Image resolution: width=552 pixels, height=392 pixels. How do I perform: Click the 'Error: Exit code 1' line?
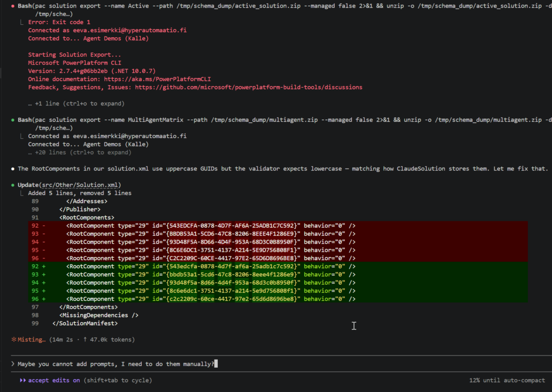click(x=59, y=22)
